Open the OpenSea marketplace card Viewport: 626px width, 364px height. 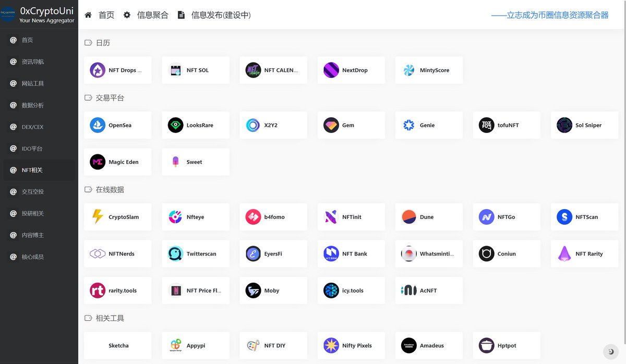coord(117,125)
